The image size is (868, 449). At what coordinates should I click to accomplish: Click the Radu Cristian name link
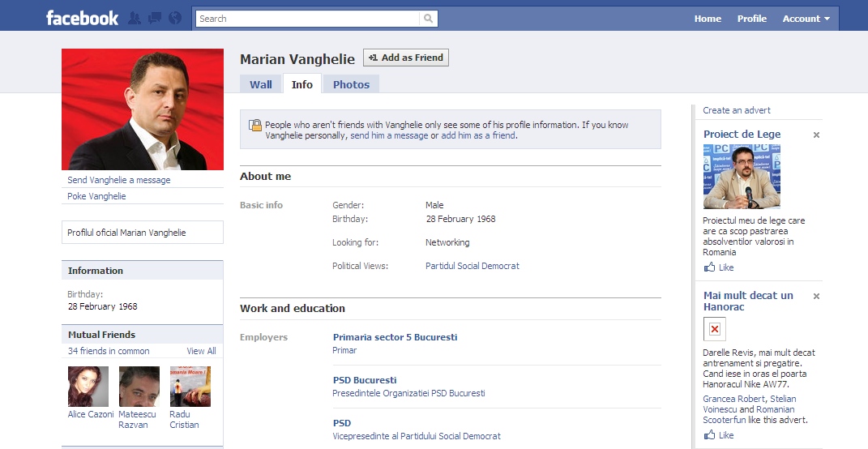tap(184, 420)
